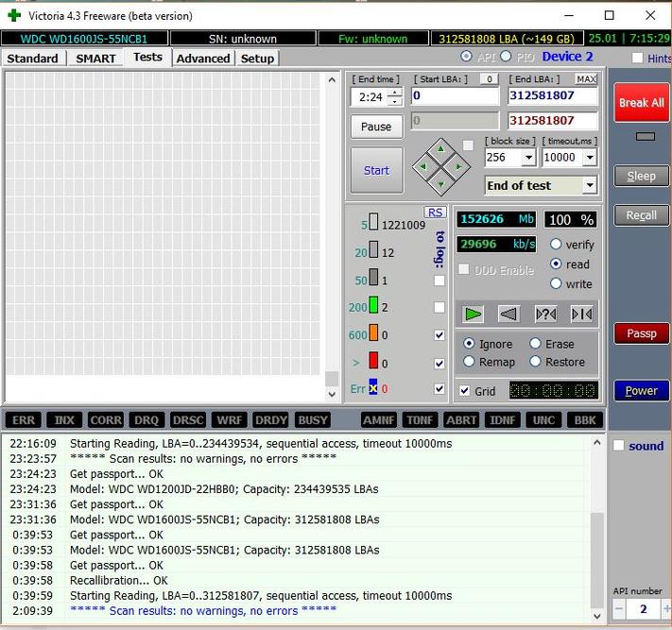Viewport: 672px width, 630px height.
Task: Select the verify test mode
Action: click(x=556, y=244)
